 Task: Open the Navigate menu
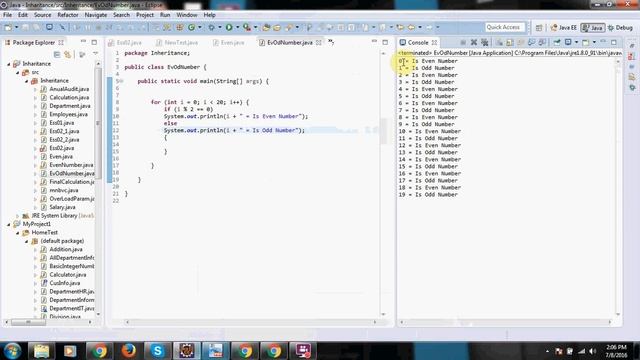point(96,15)
